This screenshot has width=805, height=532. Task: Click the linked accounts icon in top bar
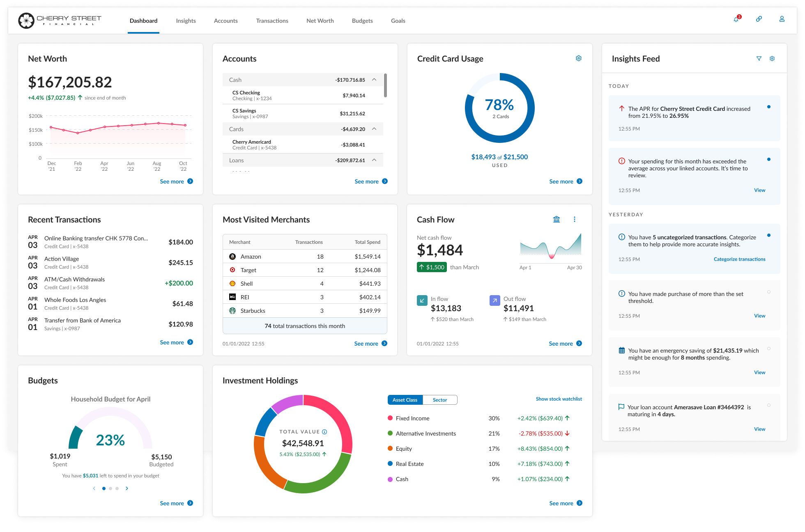(x=759, y=19)
